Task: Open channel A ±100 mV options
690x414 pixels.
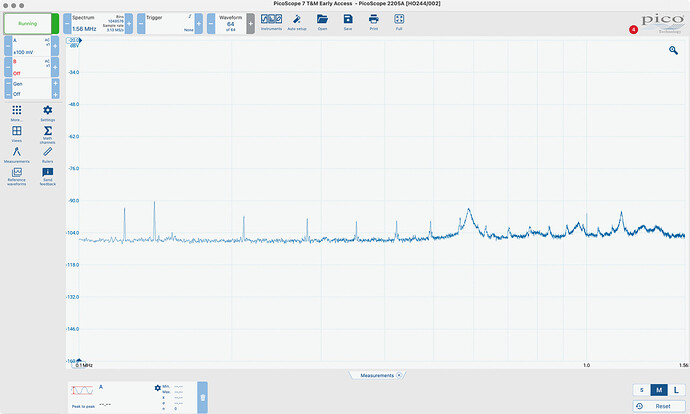Action: [x=32, y=46]
